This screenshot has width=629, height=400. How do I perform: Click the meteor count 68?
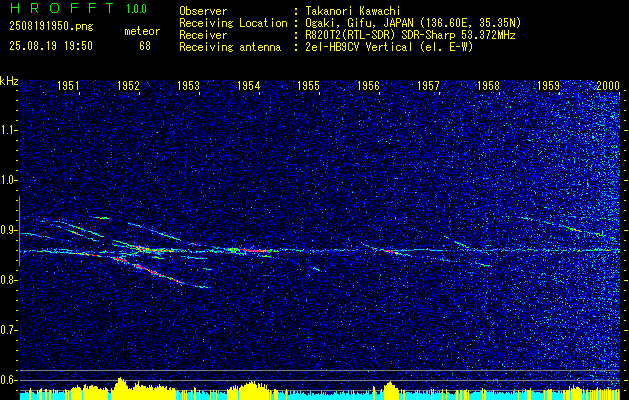point(145,46)
